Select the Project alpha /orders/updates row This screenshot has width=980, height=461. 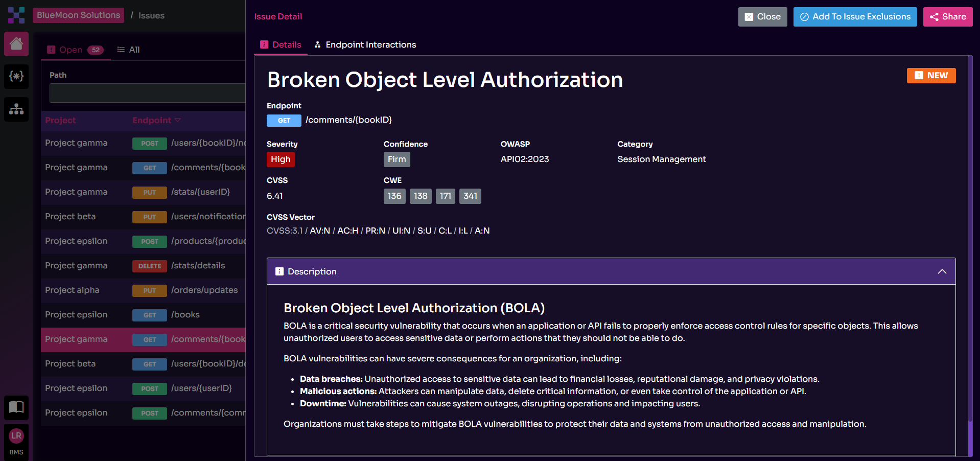(143, 290)
